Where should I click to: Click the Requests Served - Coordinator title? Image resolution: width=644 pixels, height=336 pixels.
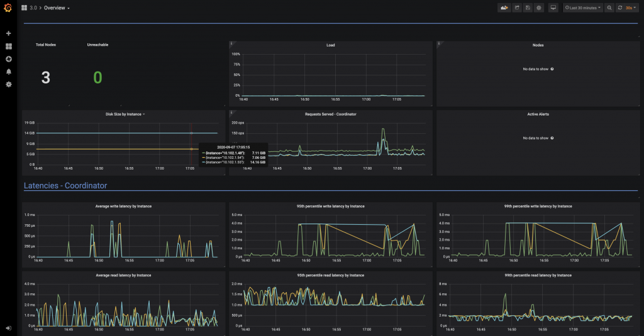point(331,114)
